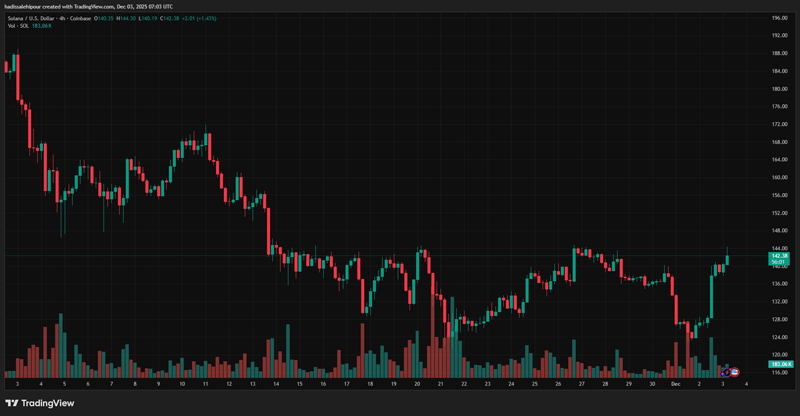Click the purple event icon on the time axis
Viewport: 800px width, 416px height.
(727, 372)
